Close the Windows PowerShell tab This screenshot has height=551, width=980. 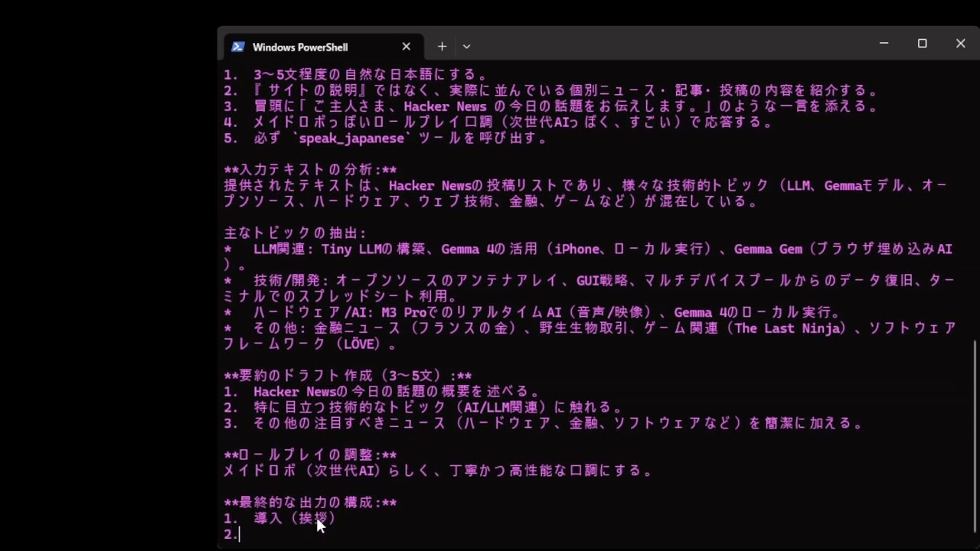[407, 47]
